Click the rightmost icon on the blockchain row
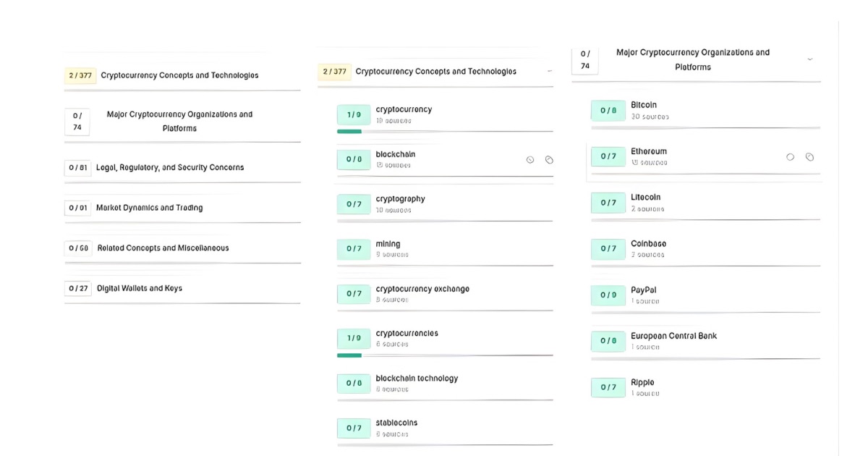 pyautogui.click(x=549, y=160)
